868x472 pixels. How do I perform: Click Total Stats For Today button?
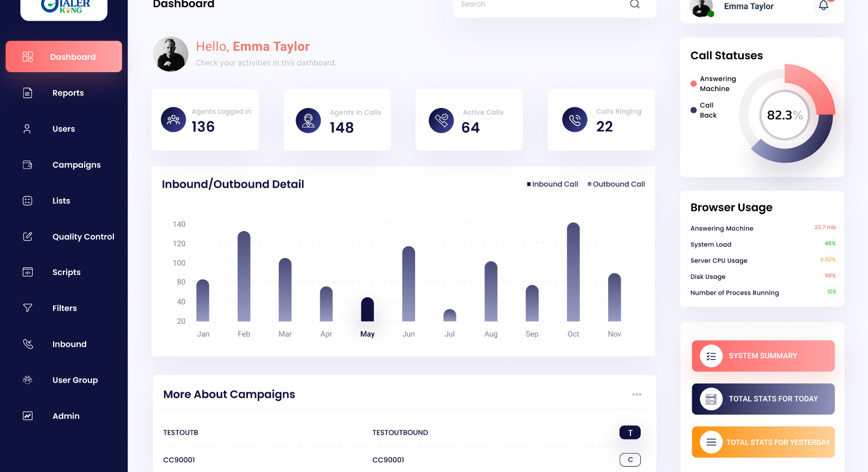(x=763, y=399)
